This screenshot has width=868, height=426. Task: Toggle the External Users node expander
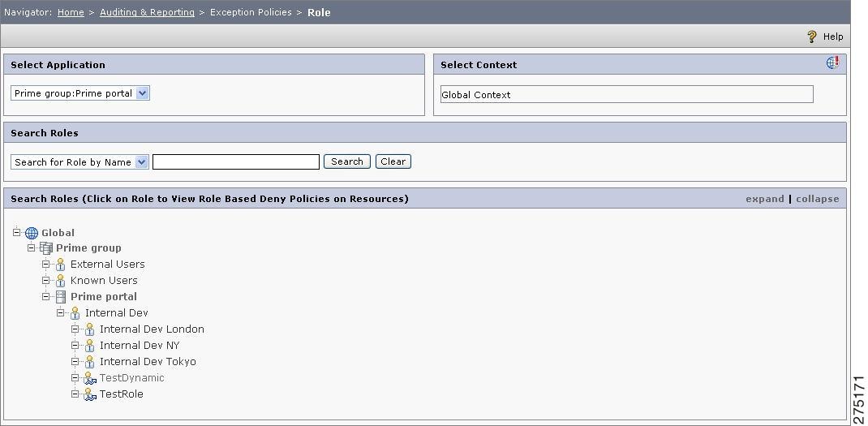46,264
